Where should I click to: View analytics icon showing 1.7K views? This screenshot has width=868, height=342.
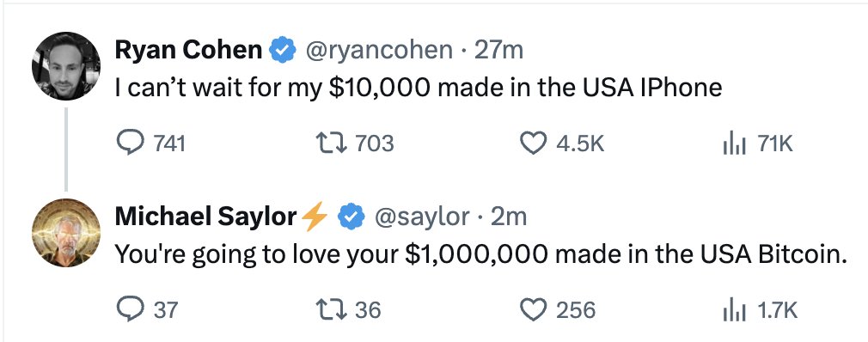[x=735, y=310]
